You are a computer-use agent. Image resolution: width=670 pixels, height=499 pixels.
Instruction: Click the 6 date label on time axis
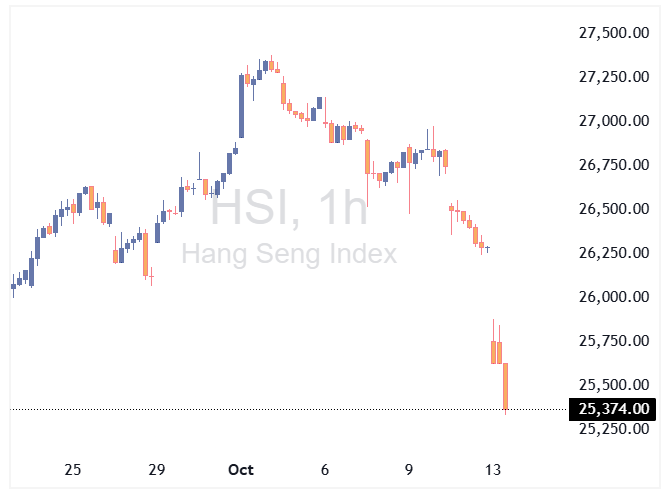pos(325,470)
